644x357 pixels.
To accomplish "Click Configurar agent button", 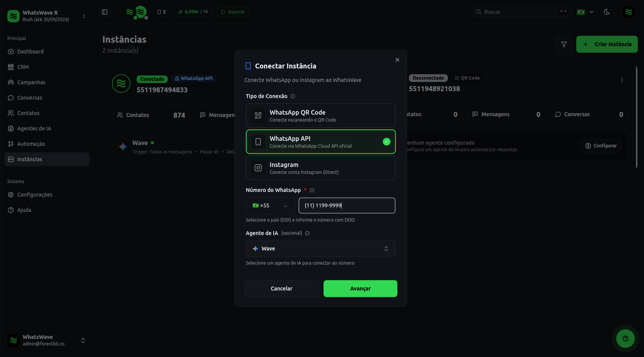I will 601,146.
